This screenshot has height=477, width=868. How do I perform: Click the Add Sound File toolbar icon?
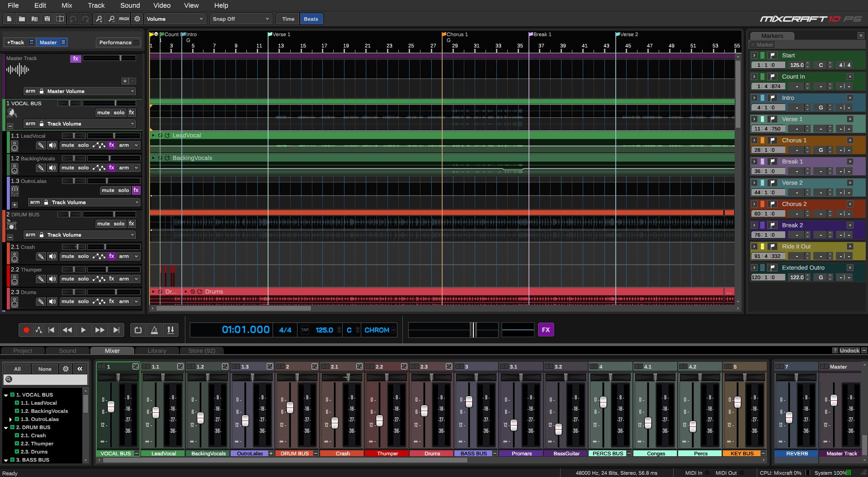click(34, 19)
